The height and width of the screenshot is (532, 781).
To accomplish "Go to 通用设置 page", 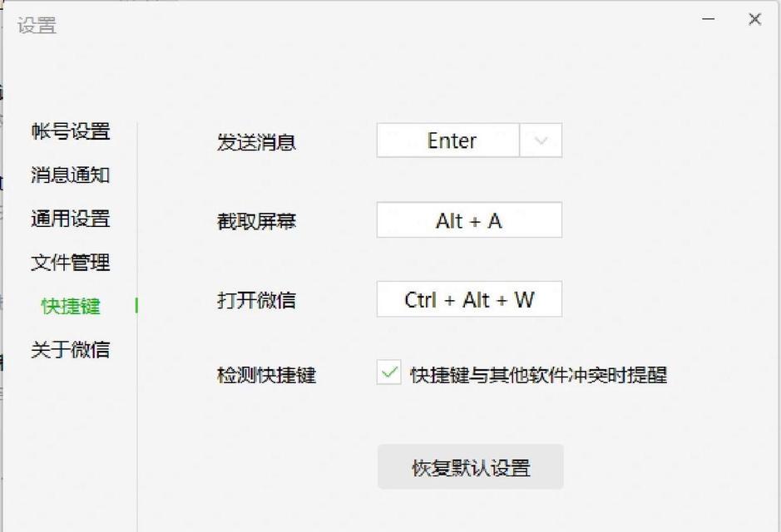I will (x=71, y=219).
